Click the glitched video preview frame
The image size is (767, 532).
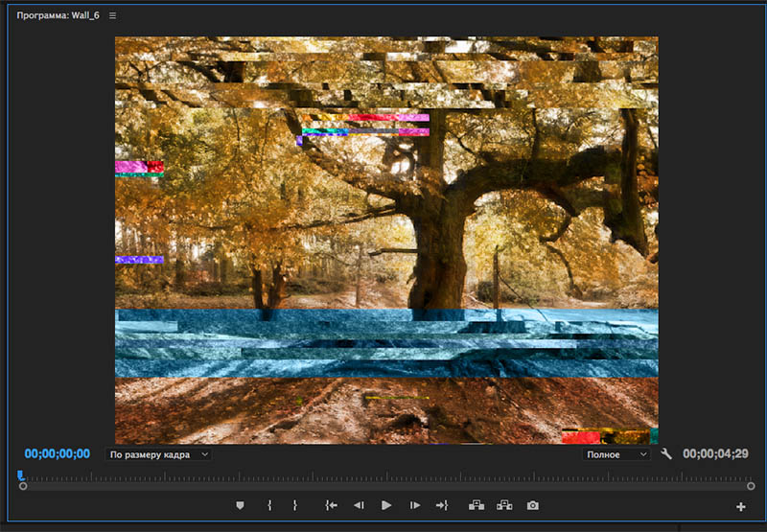(386, 240)
